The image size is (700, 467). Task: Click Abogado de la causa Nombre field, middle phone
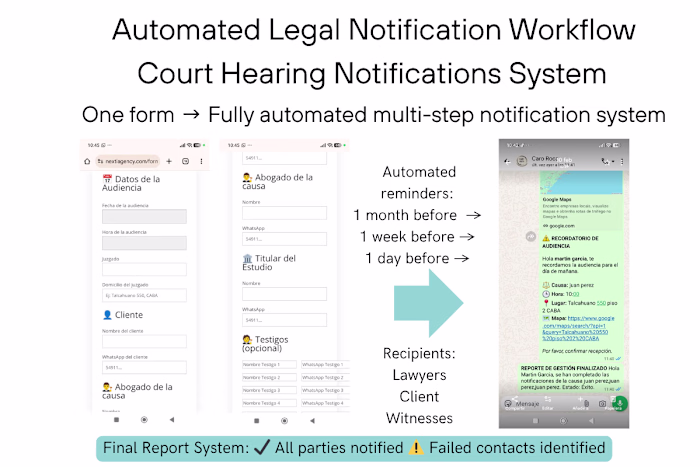point(284,213)
